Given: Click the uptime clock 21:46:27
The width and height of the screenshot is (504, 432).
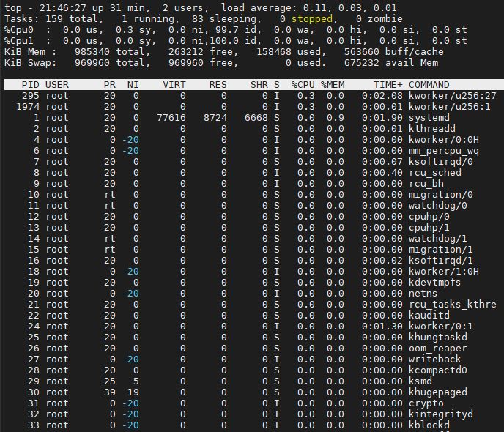Looking at the screenshot, I should tap(63, 8).
